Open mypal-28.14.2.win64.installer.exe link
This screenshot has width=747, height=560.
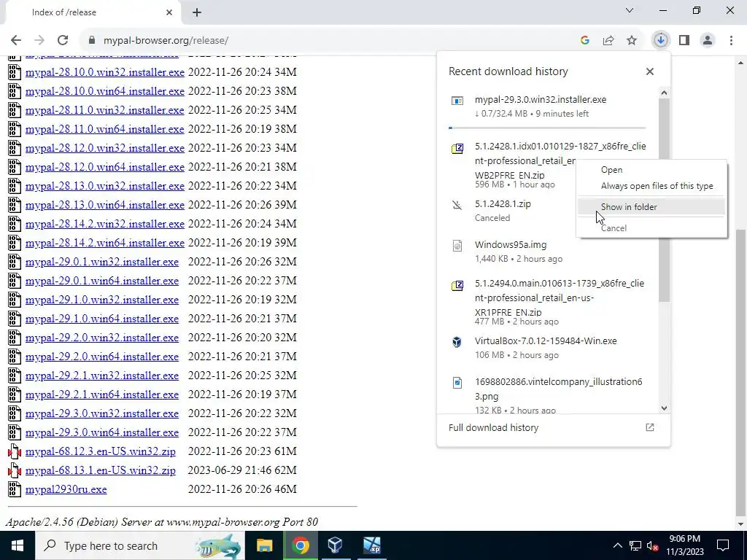pyautogui.click(x=105, y=243)
